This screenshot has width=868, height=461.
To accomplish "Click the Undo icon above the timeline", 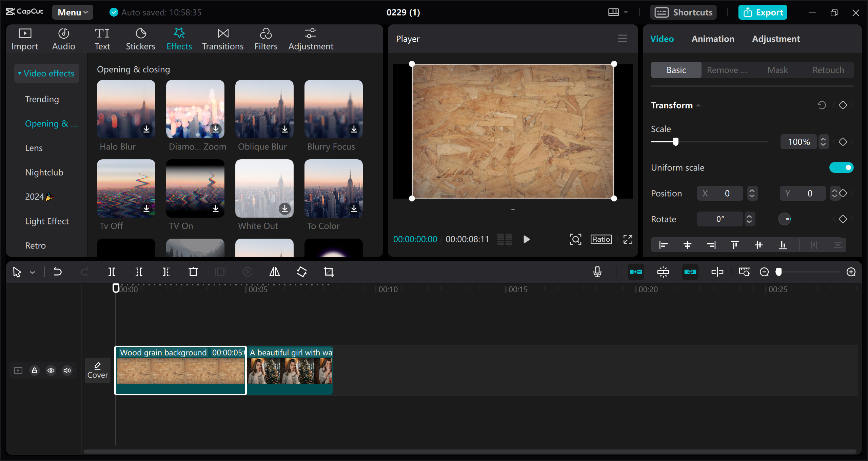I will [57, 272].
